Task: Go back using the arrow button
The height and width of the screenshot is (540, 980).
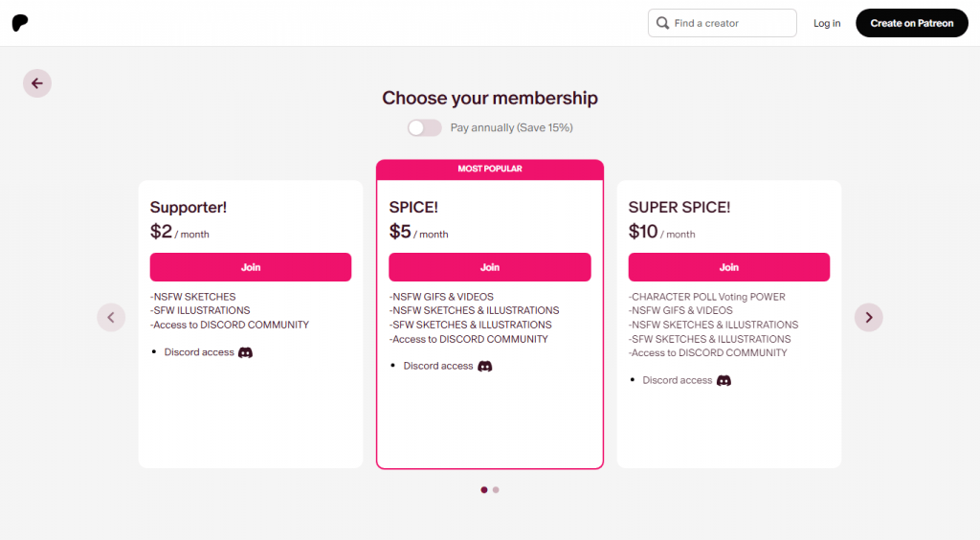Action: tap(37, 83)
